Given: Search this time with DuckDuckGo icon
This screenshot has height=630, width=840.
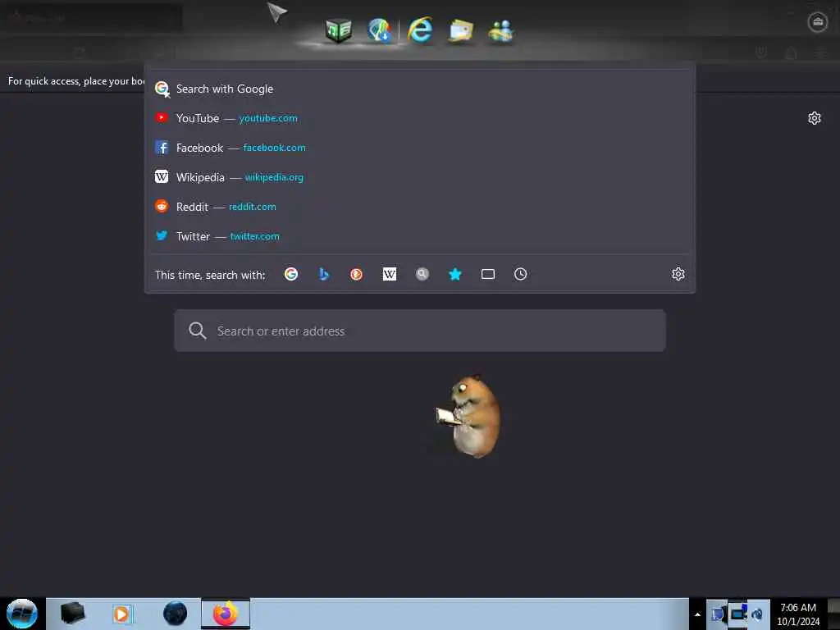Looking at the screenshot, I should click(356, 274).
